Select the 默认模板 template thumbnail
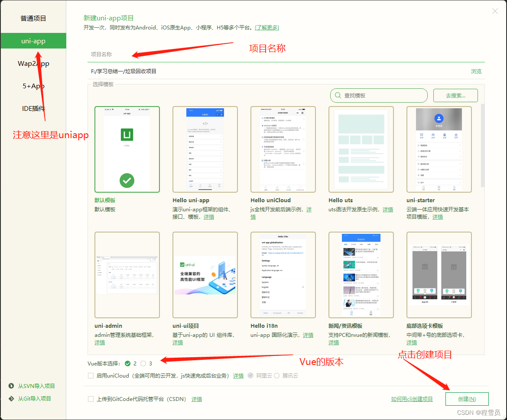Image resolution: width=507 pixels, height=420 pixels. [x=127, y=149]
